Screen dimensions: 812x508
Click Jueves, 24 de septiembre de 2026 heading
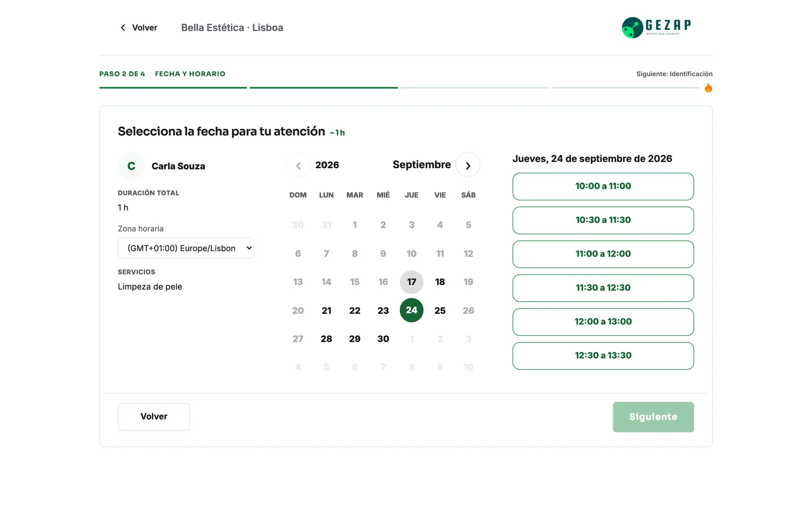click(592, 159)
